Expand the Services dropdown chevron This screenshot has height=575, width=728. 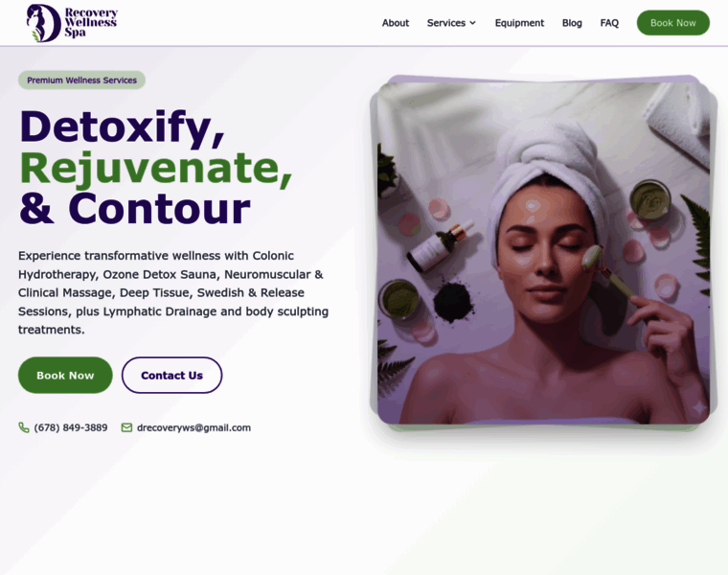(472, 23)
